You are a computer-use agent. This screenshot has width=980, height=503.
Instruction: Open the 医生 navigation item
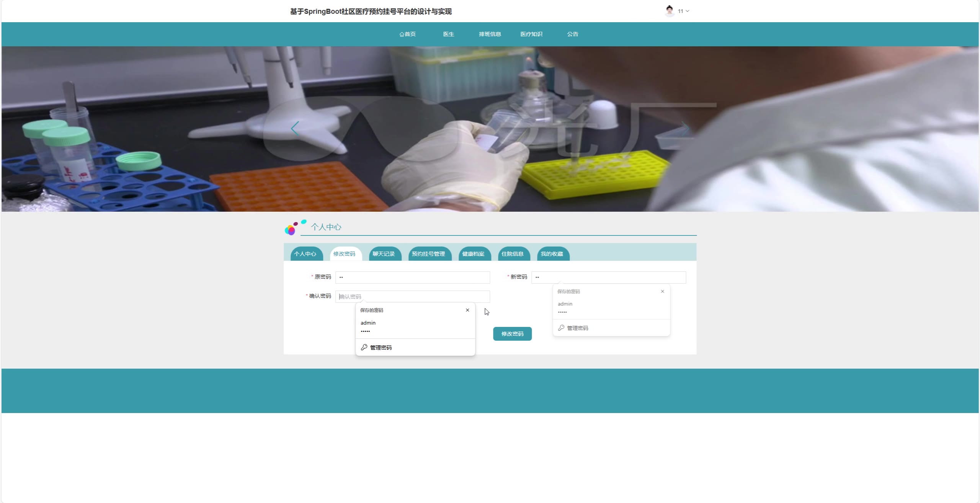coord(448,34)
